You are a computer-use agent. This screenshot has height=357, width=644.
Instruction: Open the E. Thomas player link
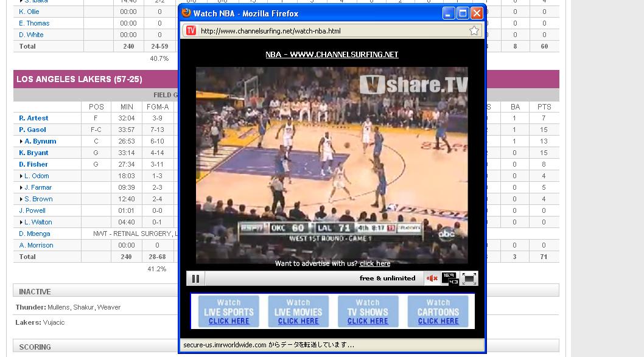pos(34,23)
